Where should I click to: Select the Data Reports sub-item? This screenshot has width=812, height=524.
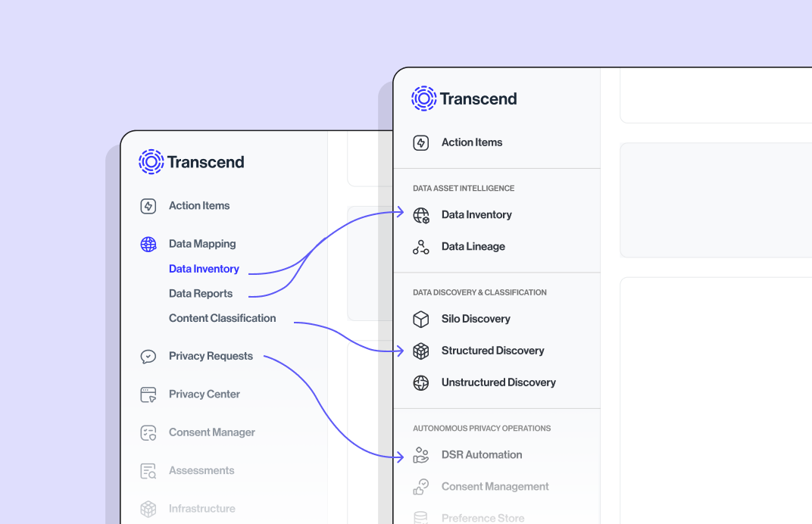[x=201, y=294]
